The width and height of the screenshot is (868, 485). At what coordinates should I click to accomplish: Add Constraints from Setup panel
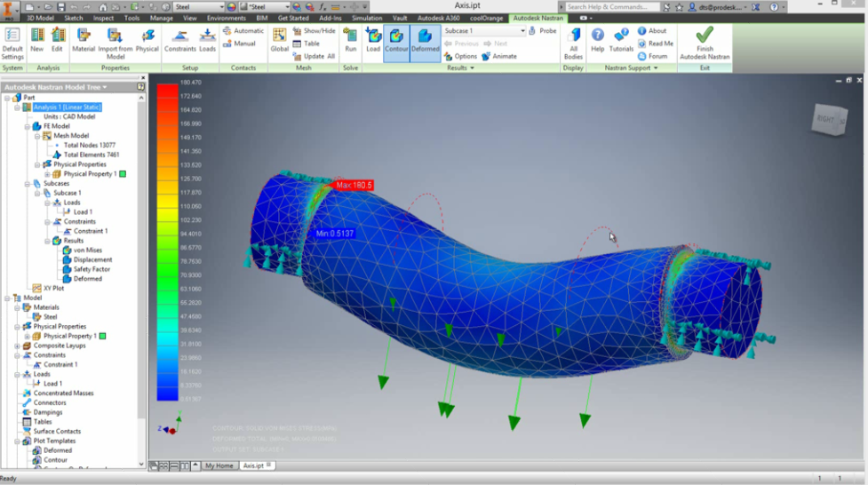tap(180, 40)
